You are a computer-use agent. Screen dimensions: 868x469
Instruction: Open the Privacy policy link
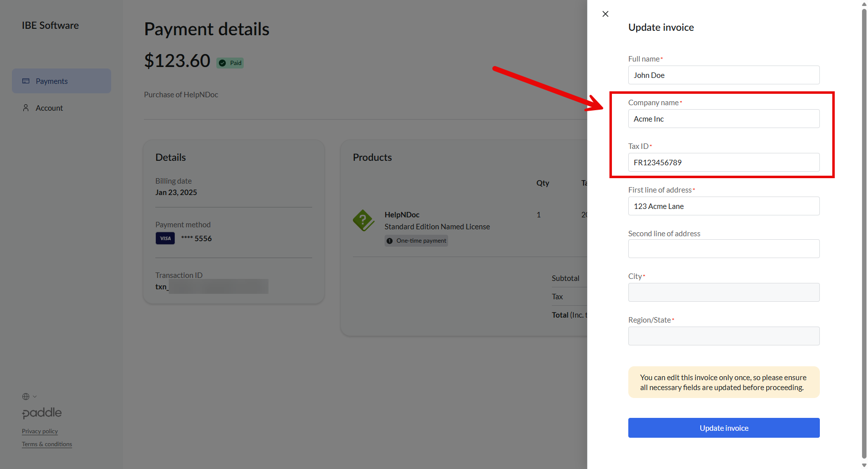(x=40, y=431)
